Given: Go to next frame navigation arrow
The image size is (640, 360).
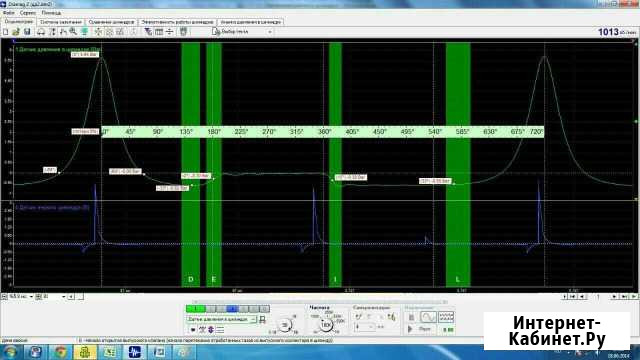Looking at the screenshot, I should tap(614, 297).
